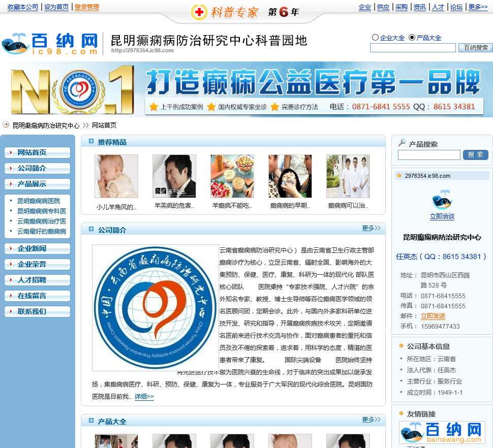This screenshot has width=493, height=448.
Task: Open the 羊癫疯不能吃.. product link
Action: point(232,206)
